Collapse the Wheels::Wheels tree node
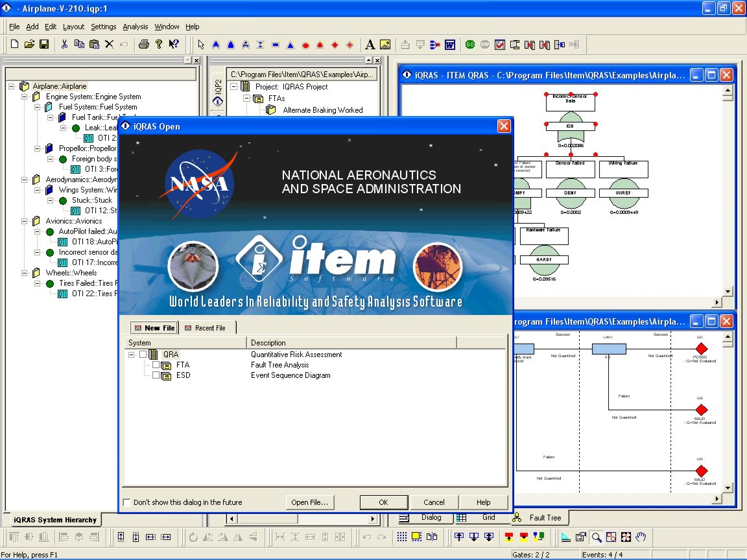This screenshot has width=747, height=560. pos(24,273)
